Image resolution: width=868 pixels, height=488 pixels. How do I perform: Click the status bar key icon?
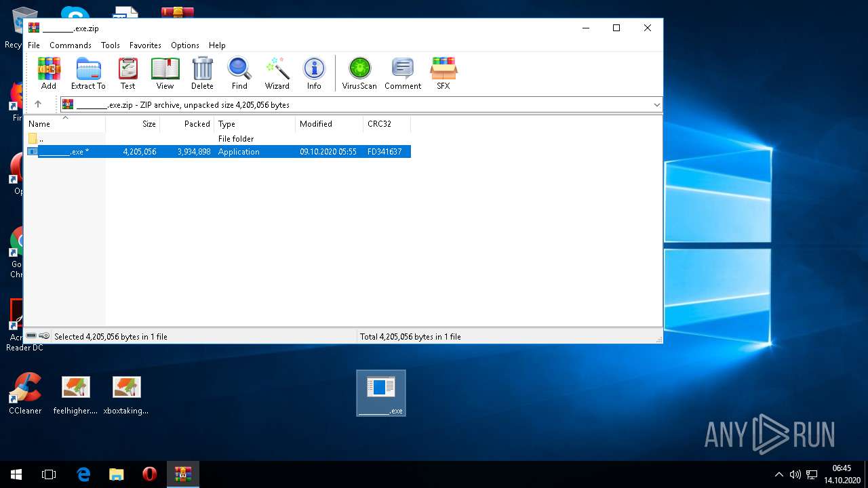(x=44, y=336)
